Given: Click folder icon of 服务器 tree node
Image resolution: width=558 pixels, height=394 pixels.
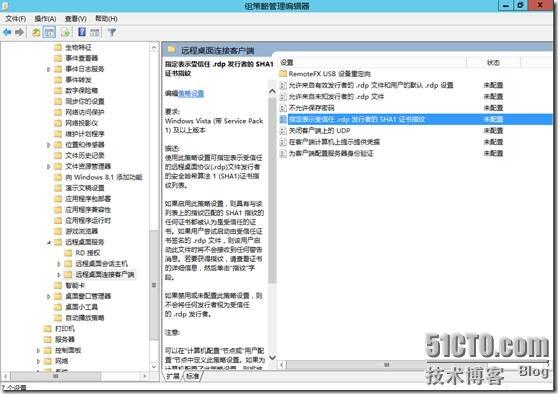Looking at the screenshot, I should click(48, 339).
